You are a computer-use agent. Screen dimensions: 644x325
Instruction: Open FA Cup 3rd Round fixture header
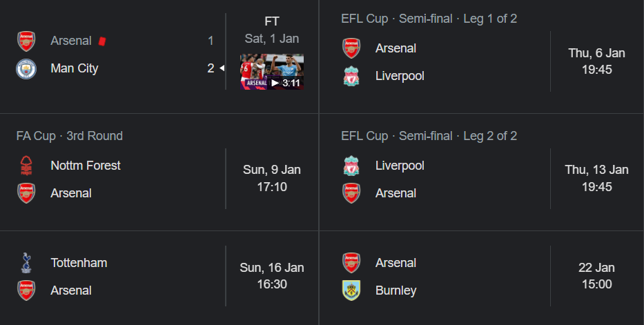70,136
